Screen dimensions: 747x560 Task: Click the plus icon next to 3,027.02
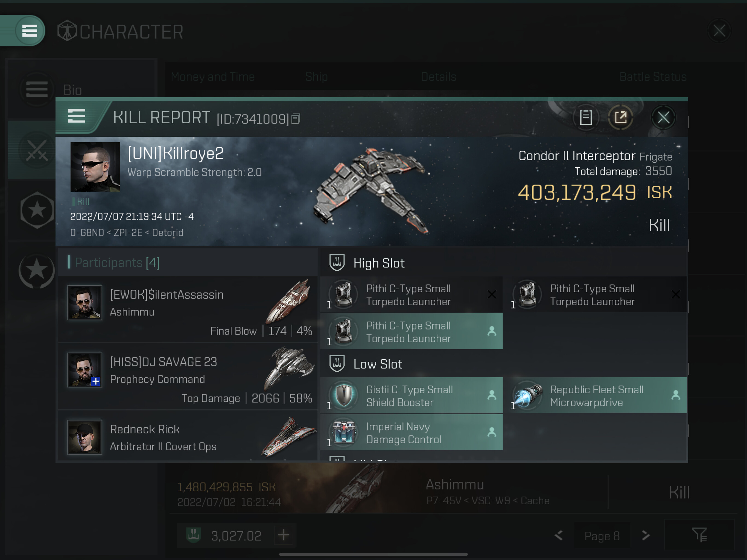[x=284, y=535]
